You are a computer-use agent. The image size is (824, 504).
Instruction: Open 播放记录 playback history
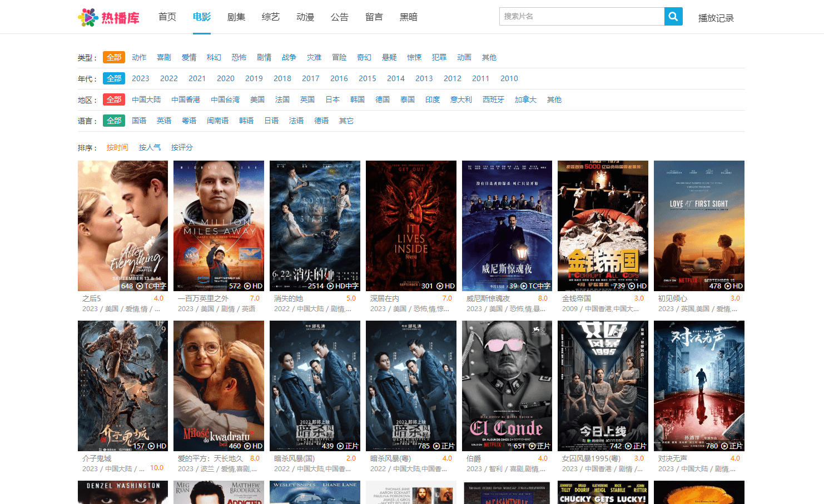716,18
